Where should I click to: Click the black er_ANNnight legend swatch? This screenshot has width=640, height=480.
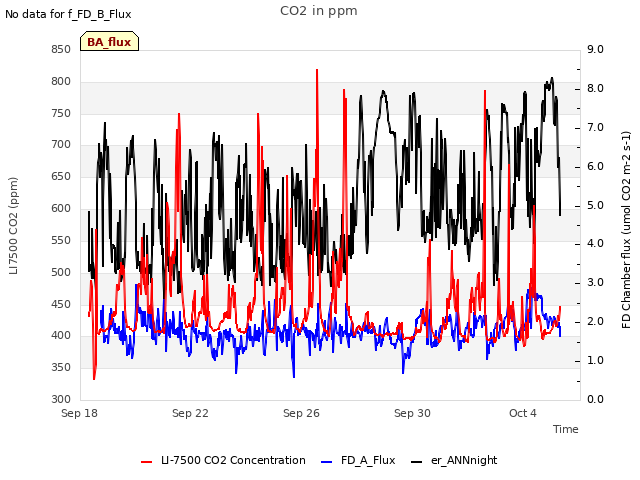(416, 462)
